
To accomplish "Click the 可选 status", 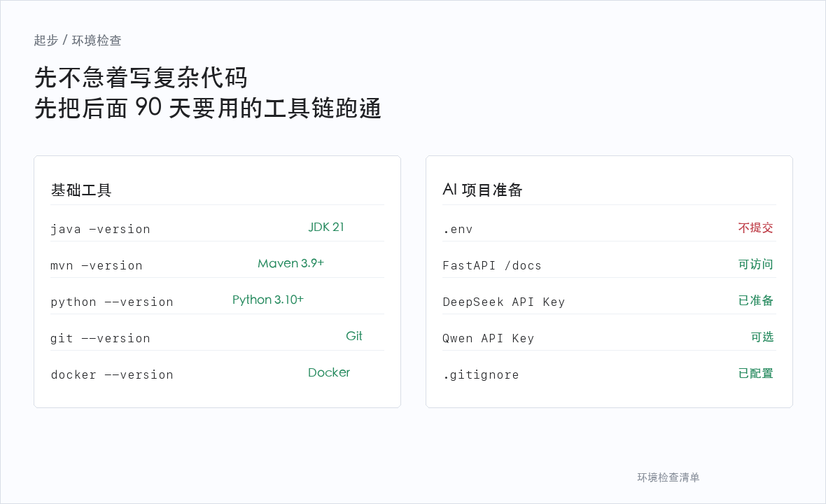I will click(762, 337).
